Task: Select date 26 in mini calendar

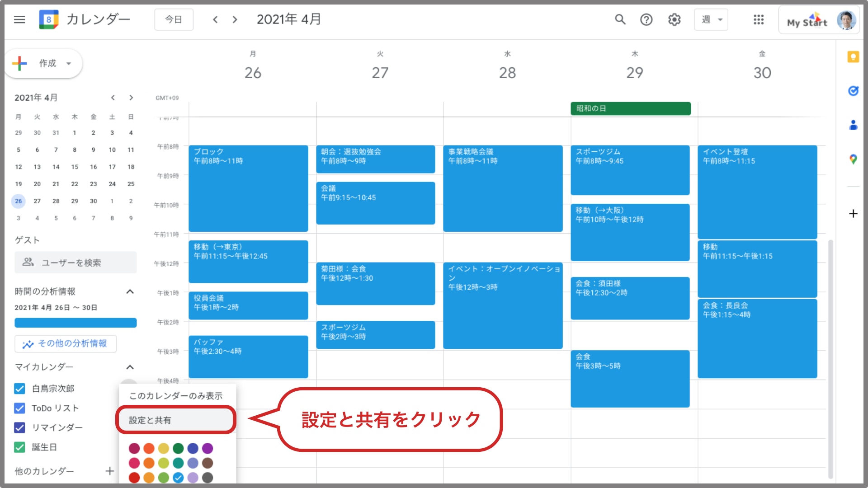Action: tap(19, 201)
